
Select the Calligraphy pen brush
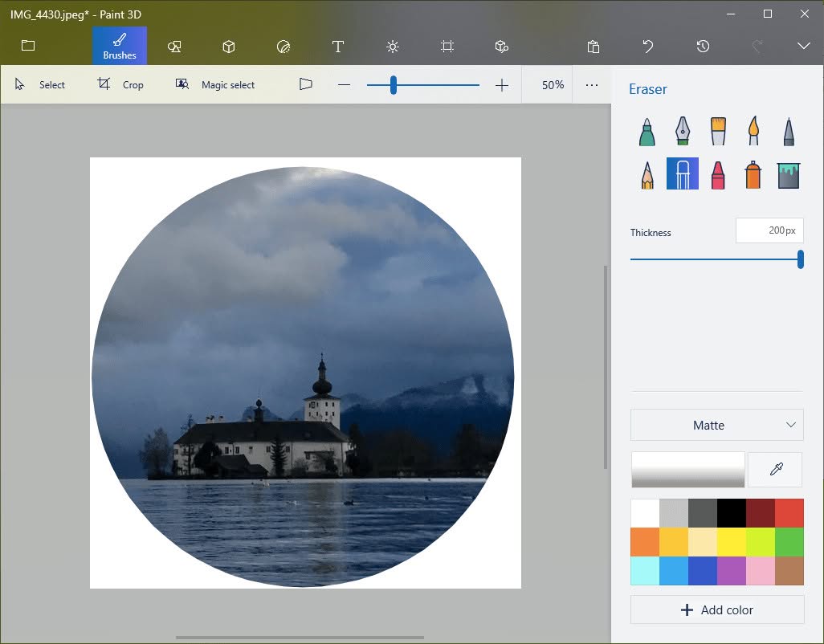click(x=682, y=132)
